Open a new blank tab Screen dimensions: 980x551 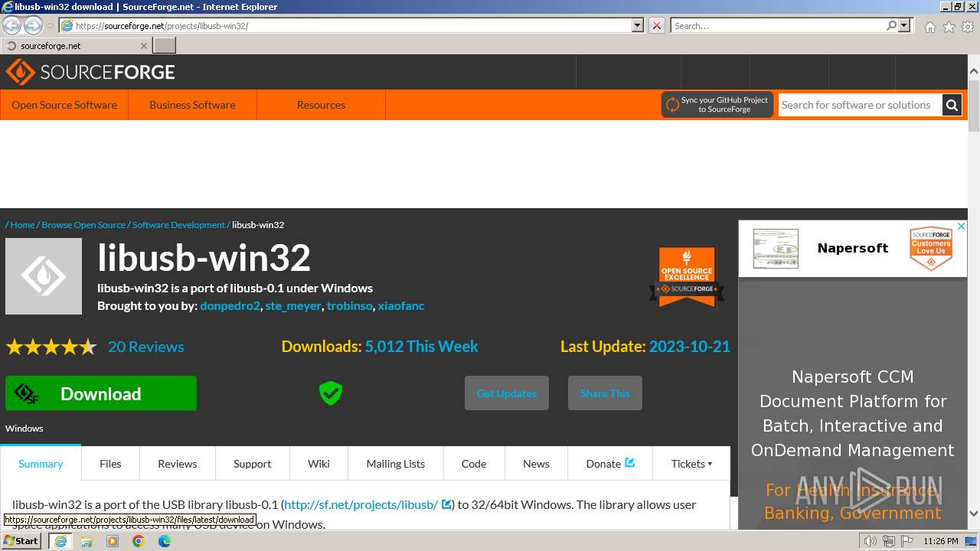(165, 45)
